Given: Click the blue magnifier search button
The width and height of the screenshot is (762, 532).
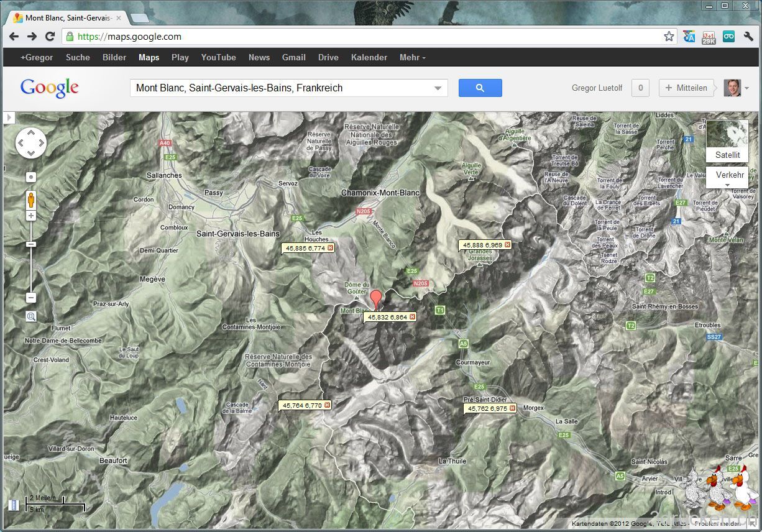Looking at the screenshot, I should click(480, 88).
